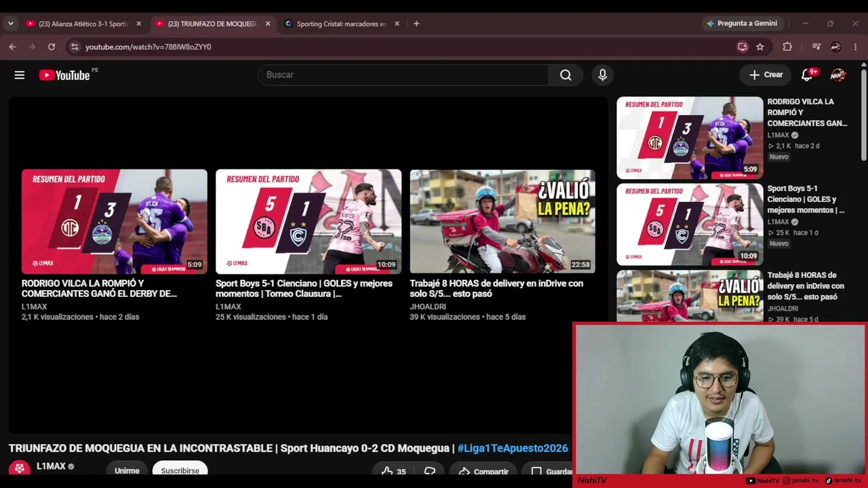Play the Sport Boys 5-1 end-screen thumbnail
868x488 pixels.
pyautogui.click(x=309, y=222)
